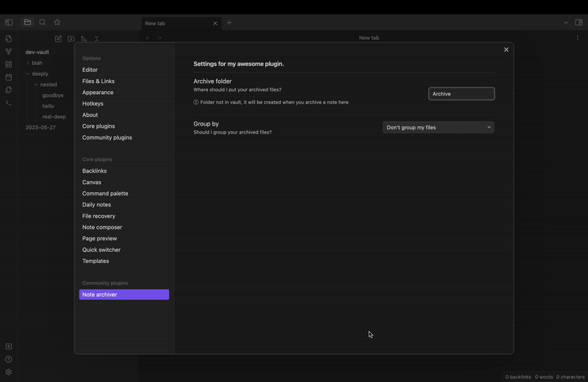Open the command palette ribbon icon
The image size is (588, 382).
pos(9,103)
